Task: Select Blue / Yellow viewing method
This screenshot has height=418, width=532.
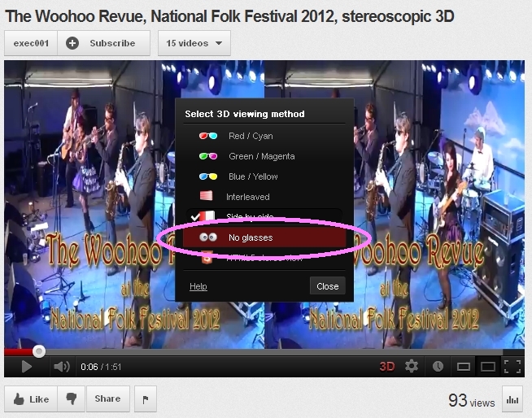Action: (x=264, y=176)
